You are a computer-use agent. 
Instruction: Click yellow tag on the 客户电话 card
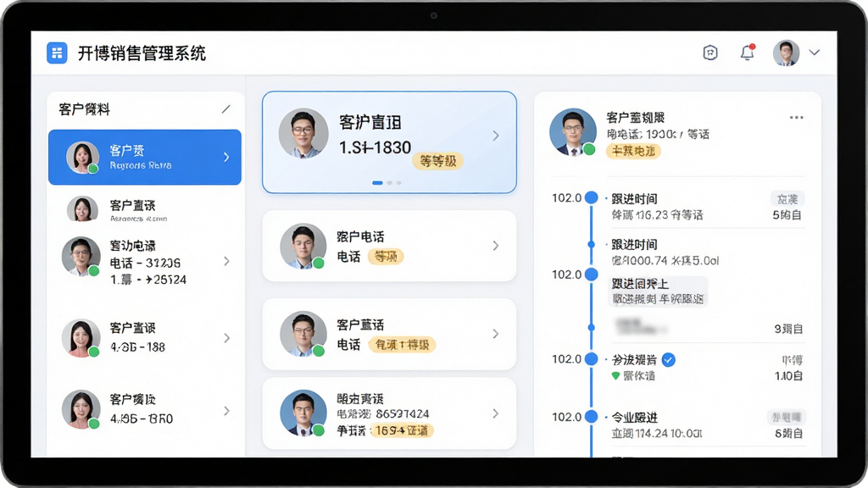pos(386,257)
